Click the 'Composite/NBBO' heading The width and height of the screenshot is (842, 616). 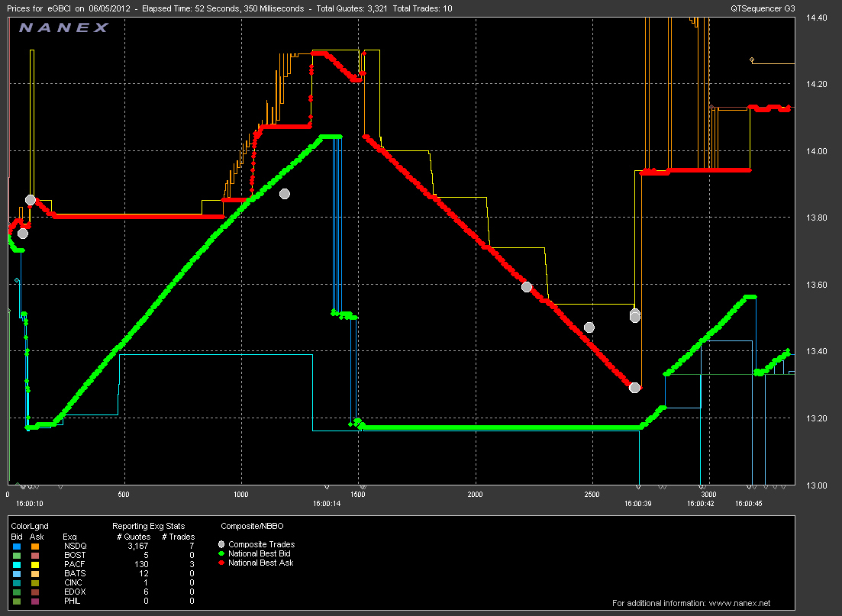pos(252,527)
